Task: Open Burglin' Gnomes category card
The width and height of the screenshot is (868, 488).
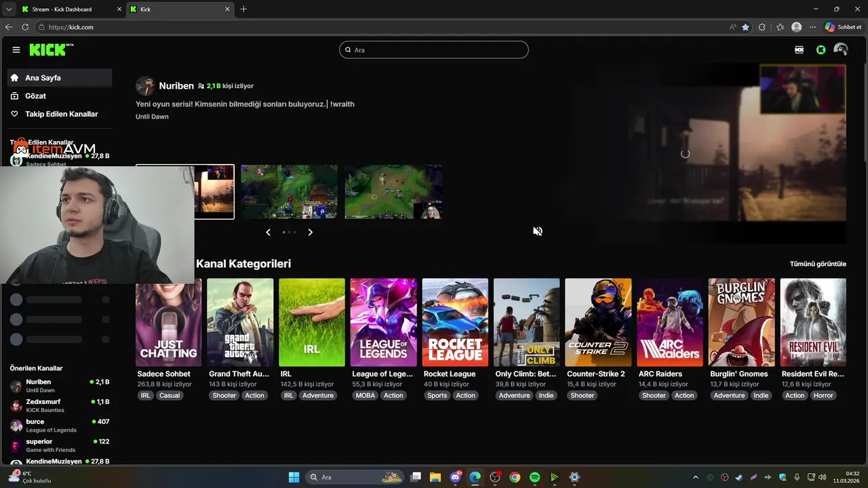Action: 742,323
